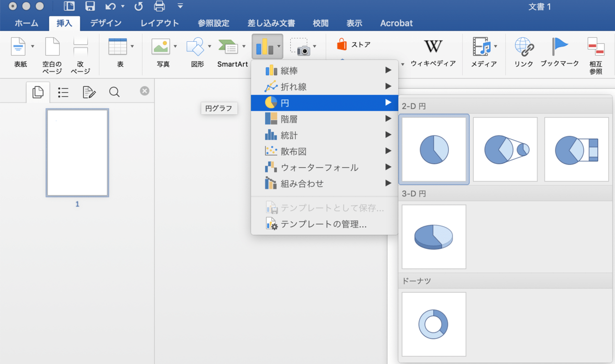Expand the メディア dropdown arrow
This screenshot has height=364, width=615.
click(496, 47)
